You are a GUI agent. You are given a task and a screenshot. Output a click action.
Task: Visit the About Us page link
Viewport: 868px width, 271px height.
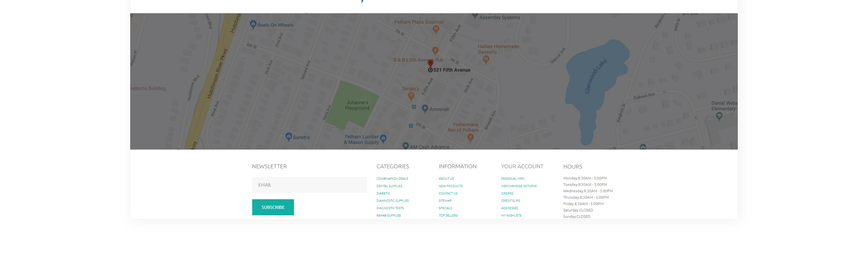(446, 178)
